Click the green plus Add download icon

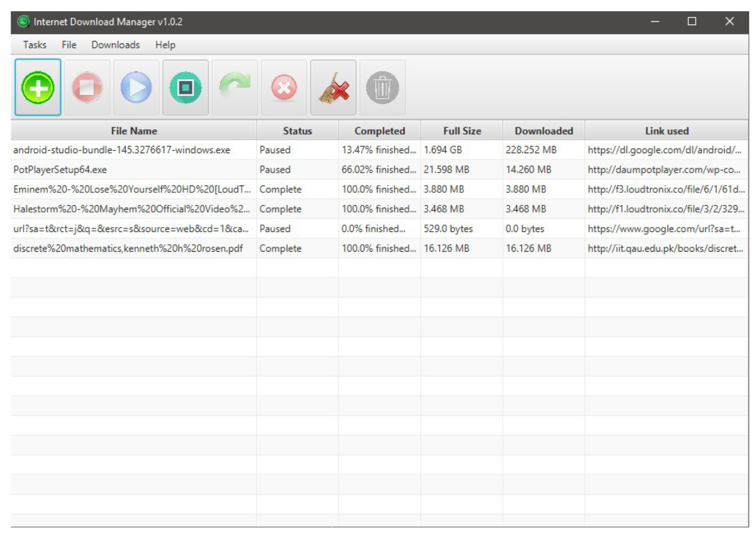coord(38,87)
